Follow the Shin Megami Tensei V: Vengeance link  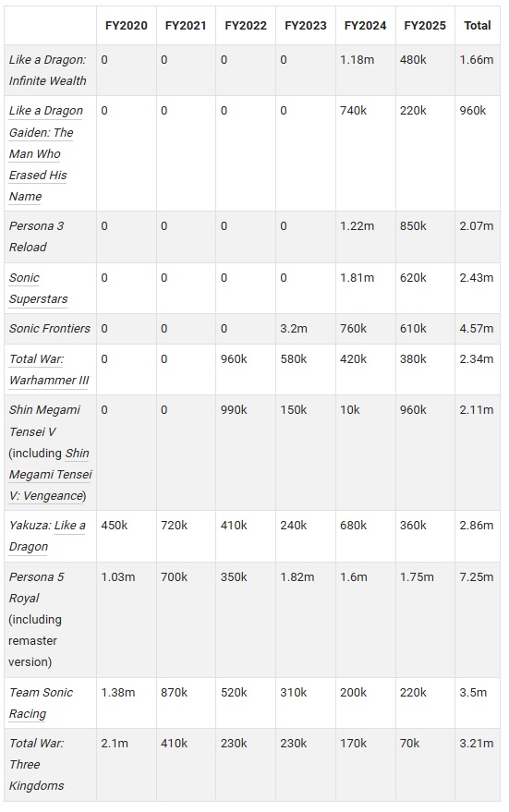50,474
